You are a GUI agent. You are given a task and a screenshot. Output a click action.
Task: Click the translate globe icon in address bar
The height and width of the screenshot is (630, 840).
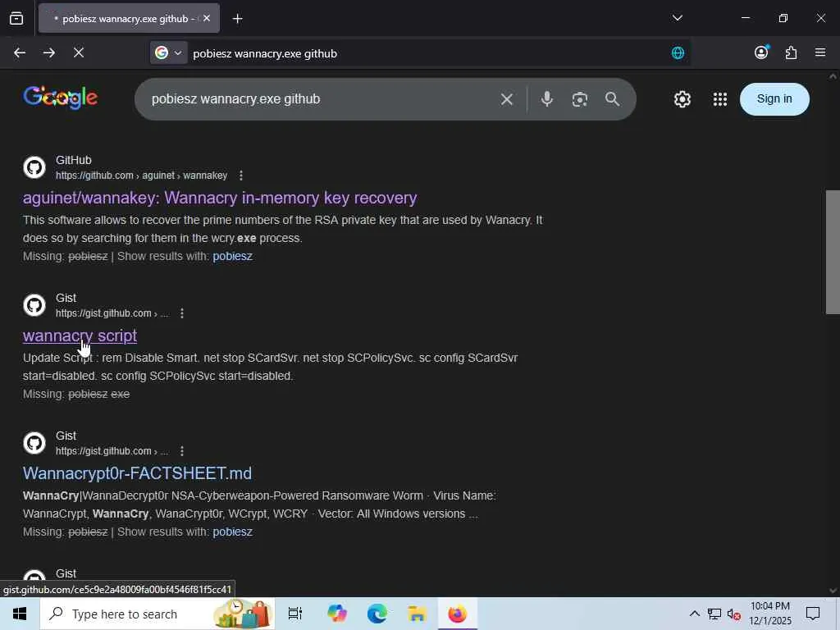coord(678,52)
